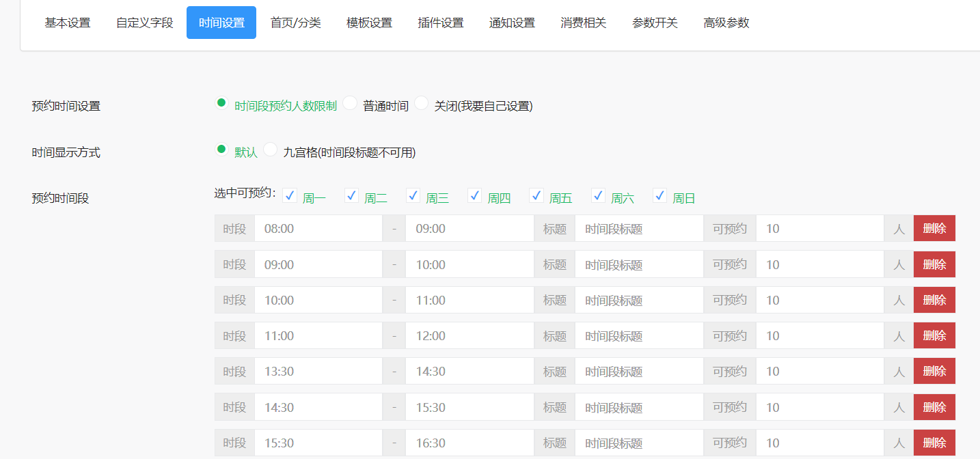The width and height of the screenshot is (980, 459).
Task: Choose the 普通时间 radio option
Action: [x=350, y=102]
